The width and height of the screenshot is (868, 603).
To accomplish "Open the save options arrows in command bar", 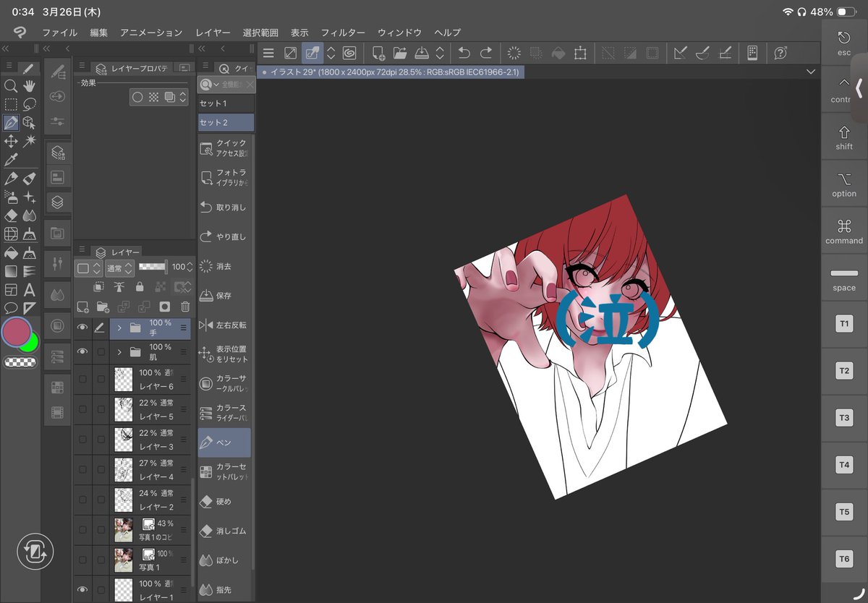I will [x=440, y=53].
